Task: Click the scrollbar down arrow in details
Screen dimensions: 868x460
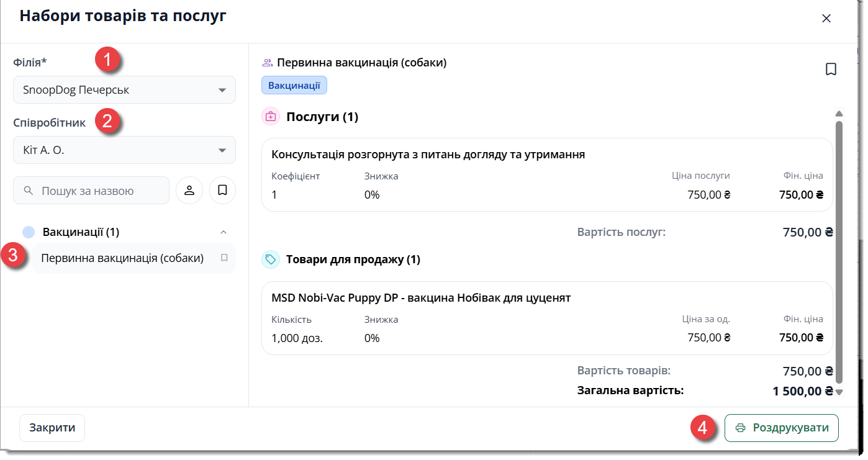Action: tap(839, 392)
